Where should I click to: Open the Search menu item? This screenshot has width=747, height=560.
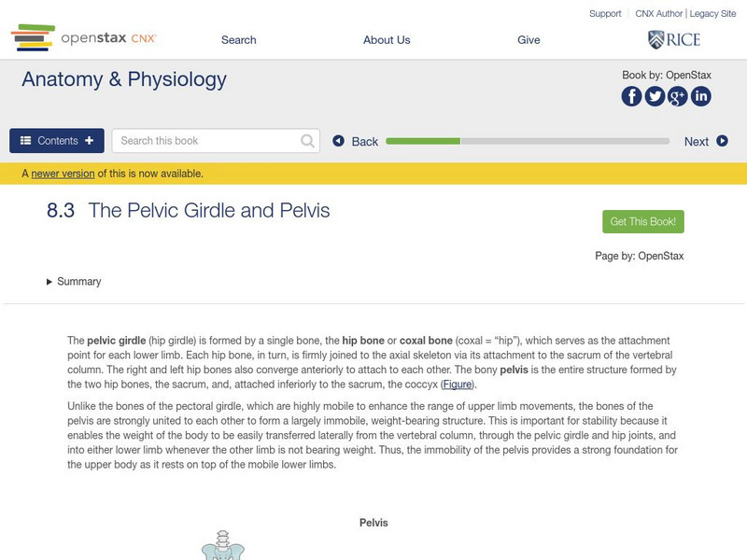click(238, 40)
